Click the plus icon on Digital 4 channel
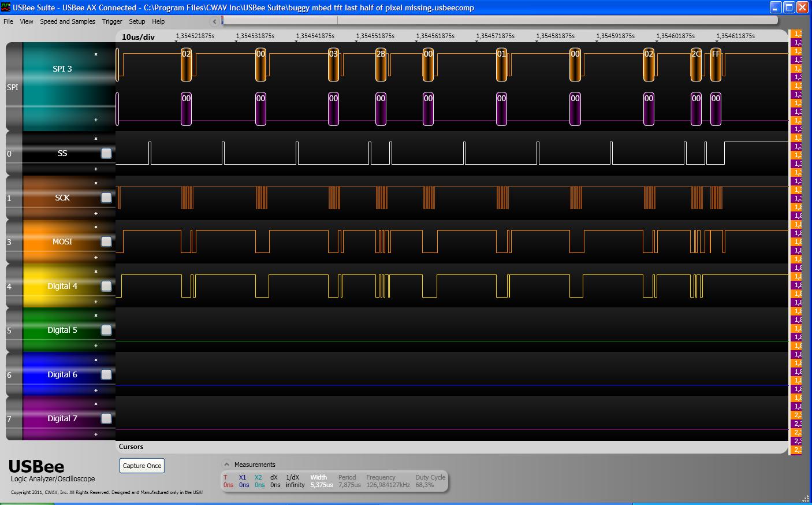Image resolution: width=812 pixels, height=505 pixels. pyautogui.click(x=96, y=302)
